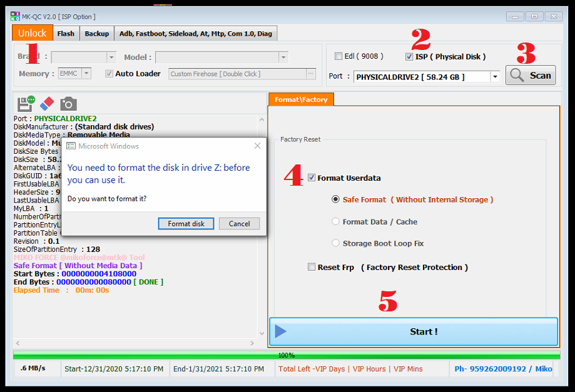Click the Ph- 959262009192 / Miko contact text
Screen dimensions: 575x392
click(x=503, y=369)
